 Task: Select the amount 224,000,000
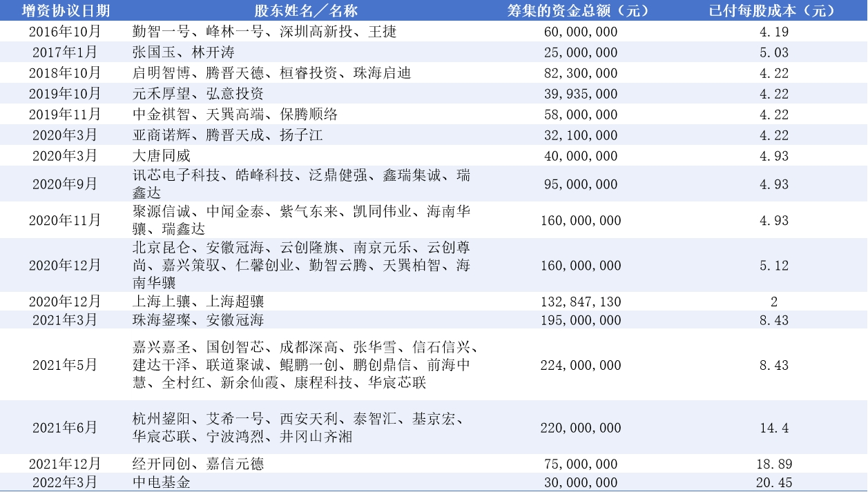[581, 365]
